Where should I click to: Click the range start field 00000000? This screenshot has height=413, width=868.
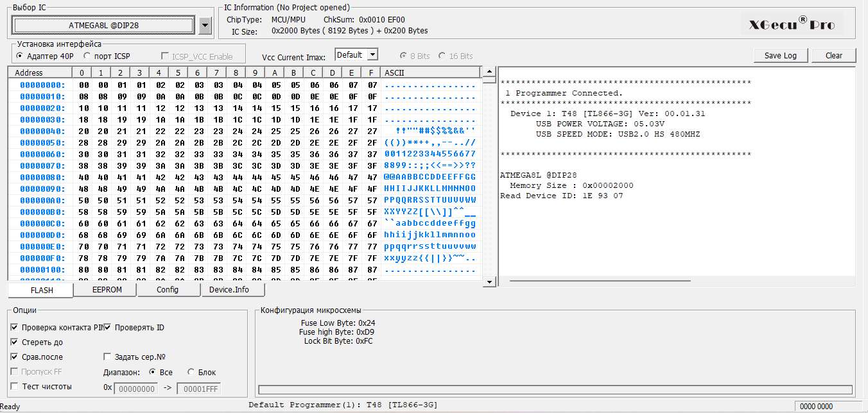point(135,388)
